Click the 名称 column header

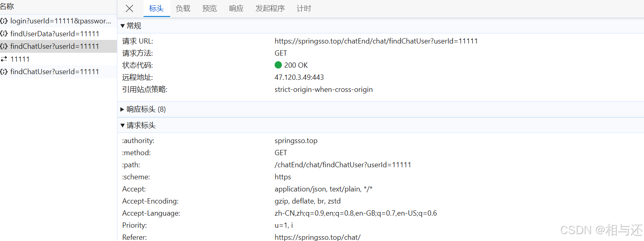(x=7, y=6)
